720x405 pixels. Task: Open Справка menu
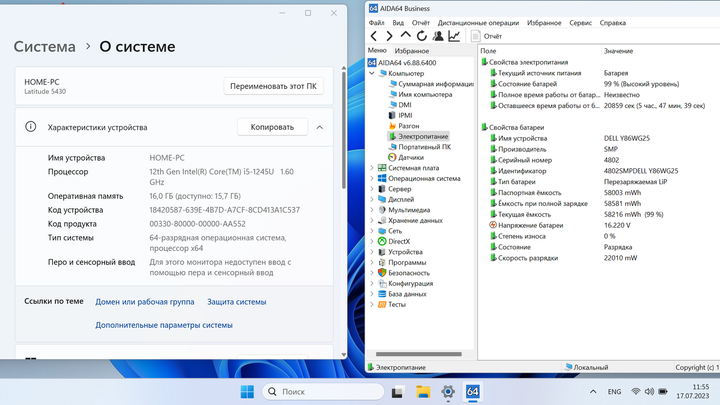[613, 22]
